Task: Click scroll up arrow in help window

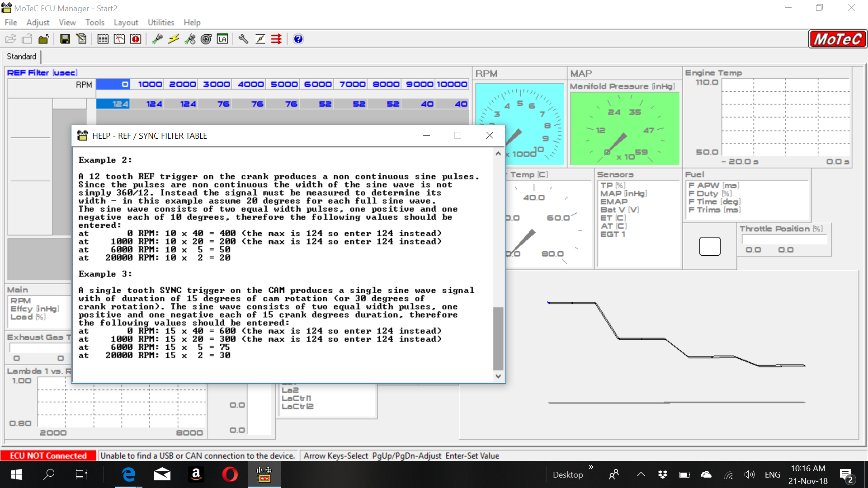Action: pos(498,154)
